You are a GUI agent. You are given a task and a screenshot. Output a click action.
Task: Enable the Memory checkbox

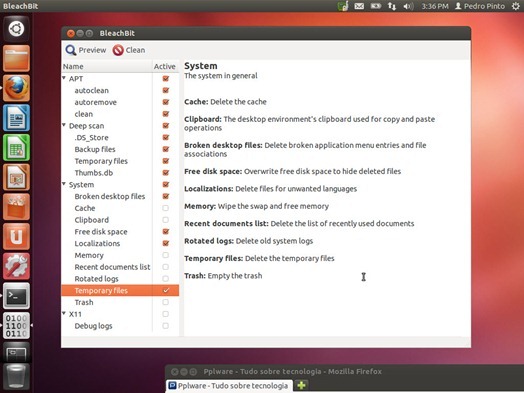165,255
